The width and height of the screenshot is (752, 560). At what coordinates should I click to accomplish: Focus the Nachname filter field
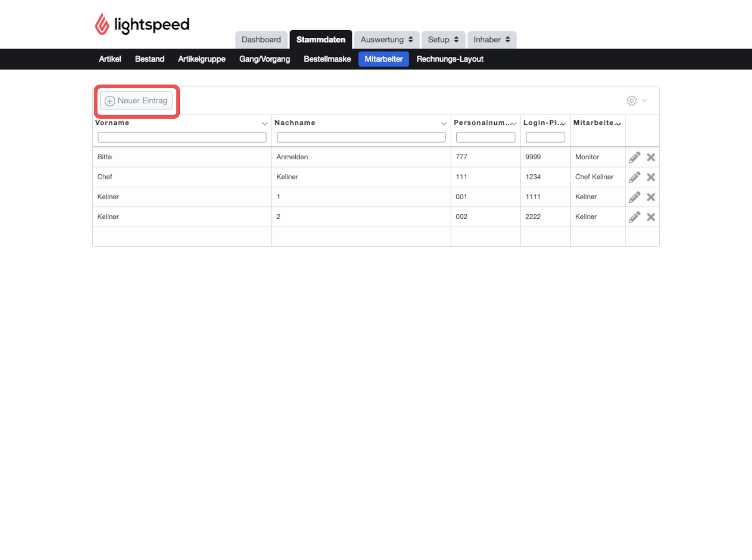point(361,137)
